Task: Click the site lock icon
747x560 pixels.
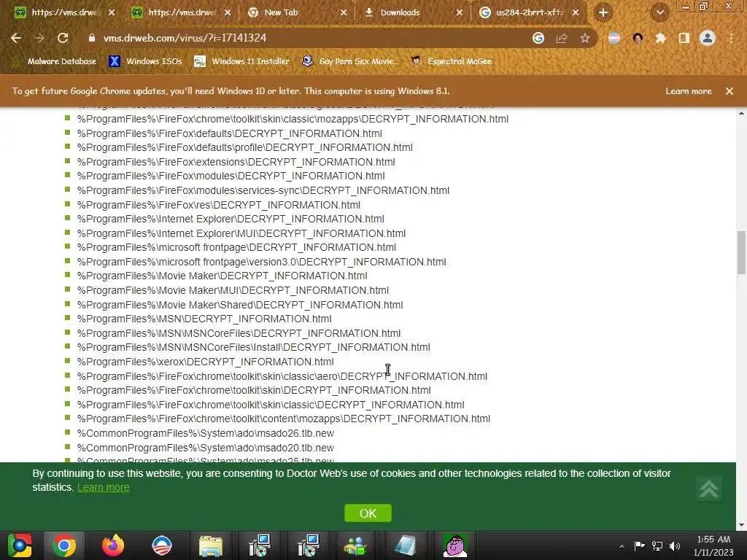Action: coord(91,38)
